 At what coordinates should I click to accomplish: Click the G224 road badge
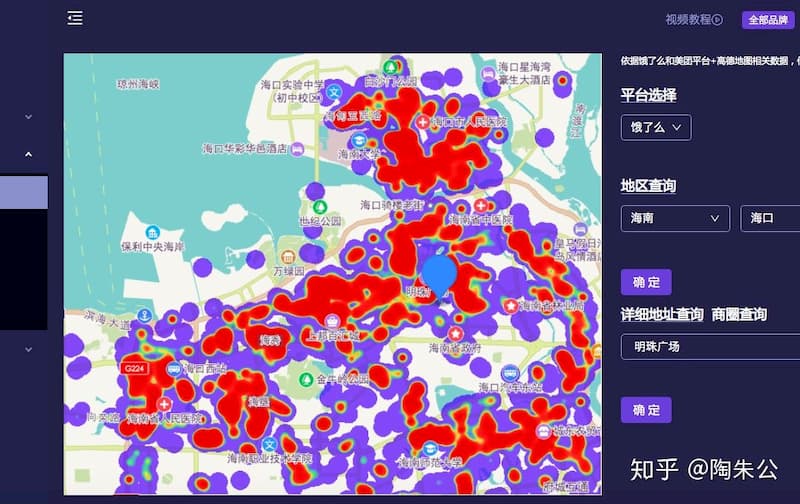[135, 368]
